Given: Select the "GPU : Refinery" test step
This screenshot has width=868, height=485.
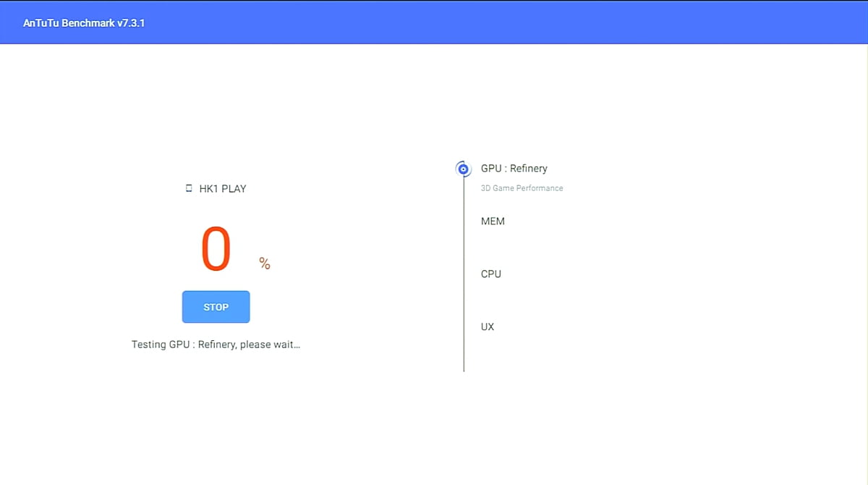Looking at the screenshot, I should point(514,168).
